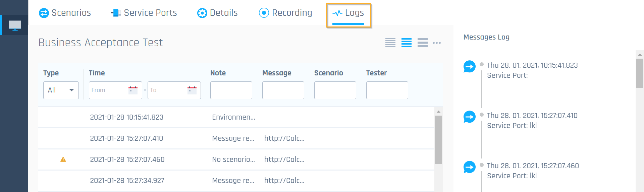Open the To date calendar picker
Viewport: 644px width, 192px height.
tap(192, 90)
